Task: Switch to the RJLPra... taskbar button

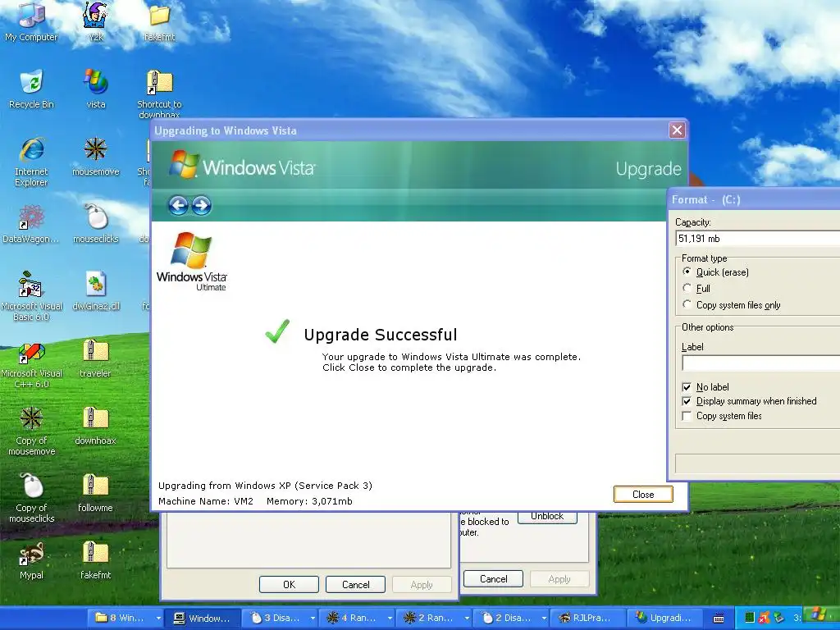Action: coord(587,619)
